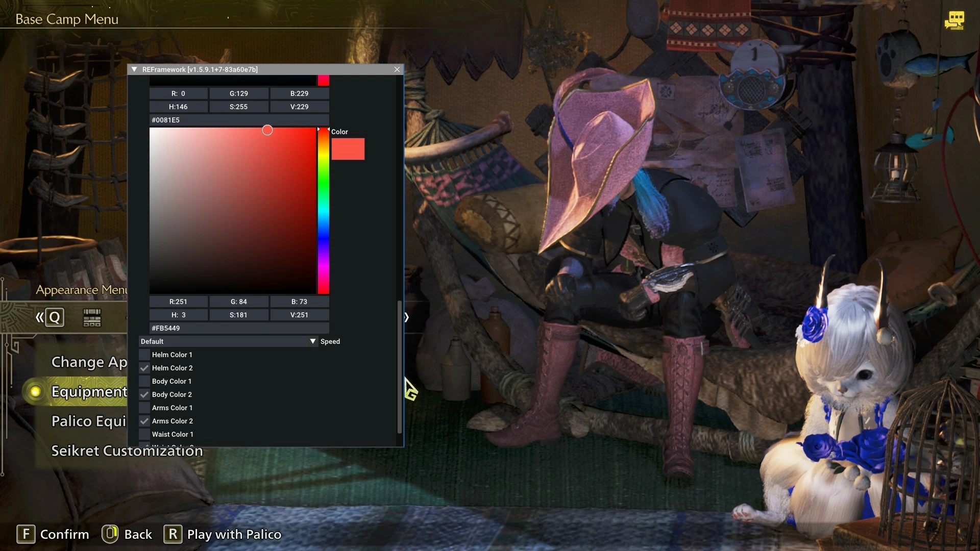Open the chat icon in top-right corner
This screenshot has width=980, height=551.
coord(954,21)
